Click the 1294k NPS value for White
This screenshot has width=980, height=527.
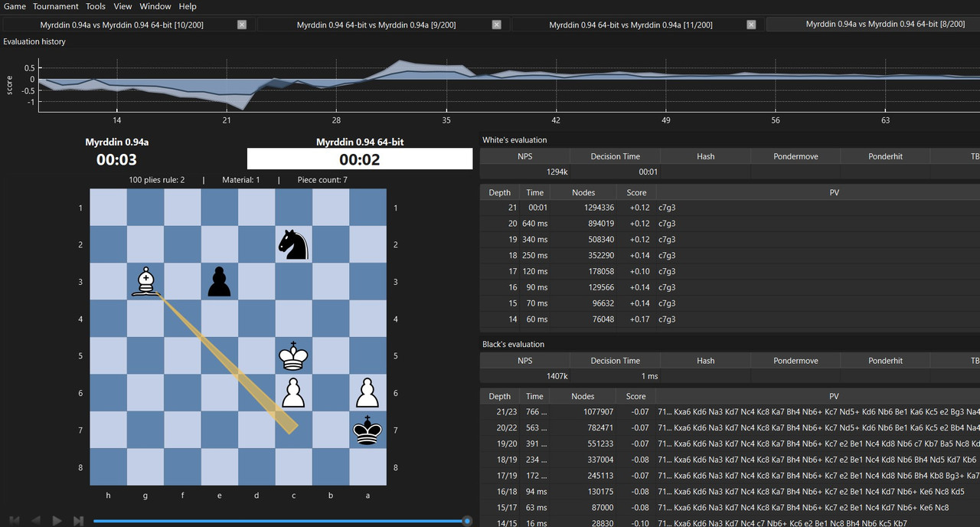coord(557,172)
